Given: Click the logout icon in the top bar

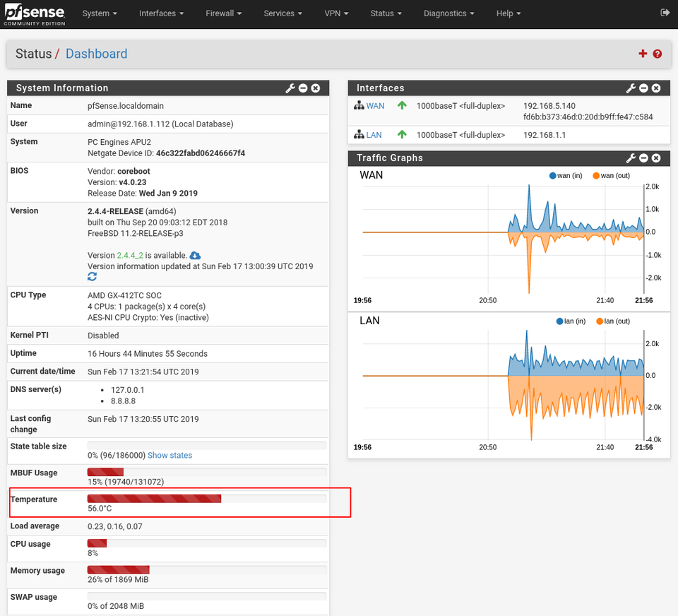Looking at the screenshot, I should click(665, 13).
